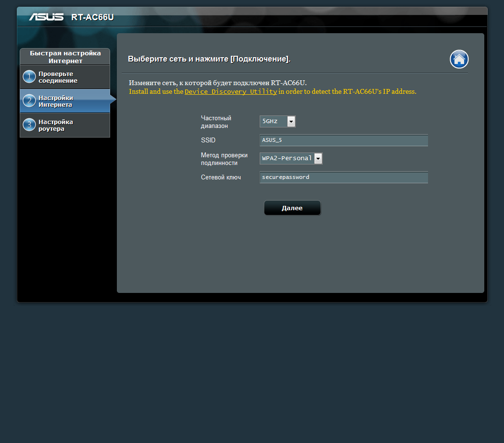
Task: Click heading 'Выберите сеть и нажмите [Подключение]'
Action: [209, 59]
